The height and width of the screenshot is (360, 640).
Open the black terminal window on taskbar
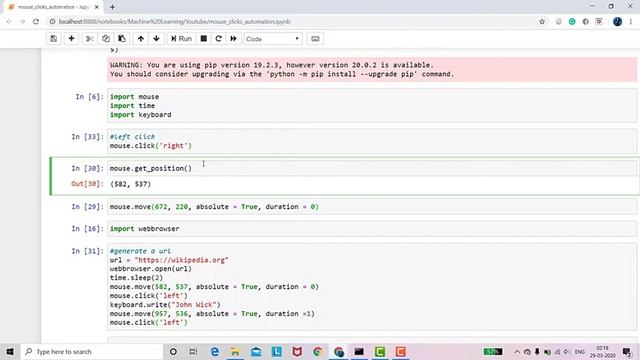click(x=359, y=351)
